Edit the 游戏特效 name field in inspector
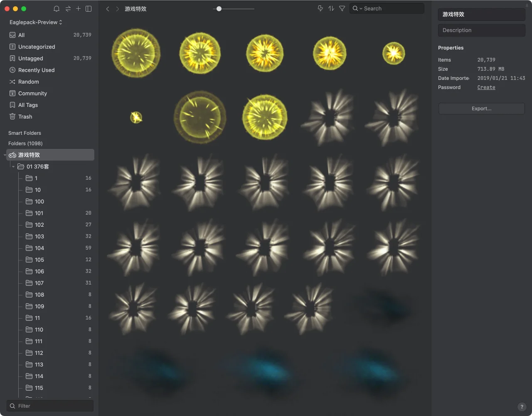 (x=482, y=14)
